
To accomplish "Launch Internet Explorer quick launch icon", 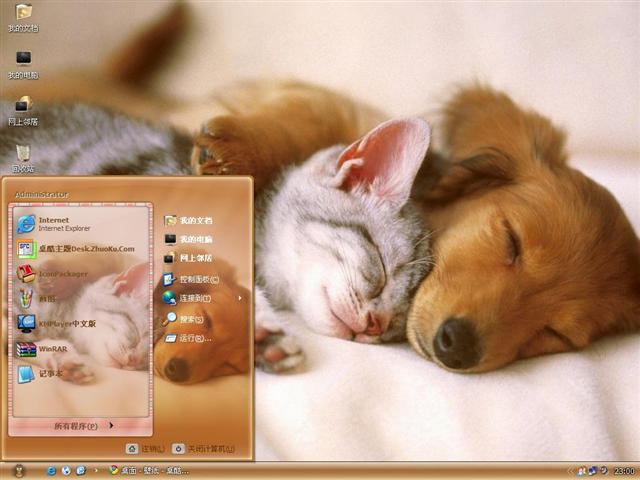I will point(51,471).
